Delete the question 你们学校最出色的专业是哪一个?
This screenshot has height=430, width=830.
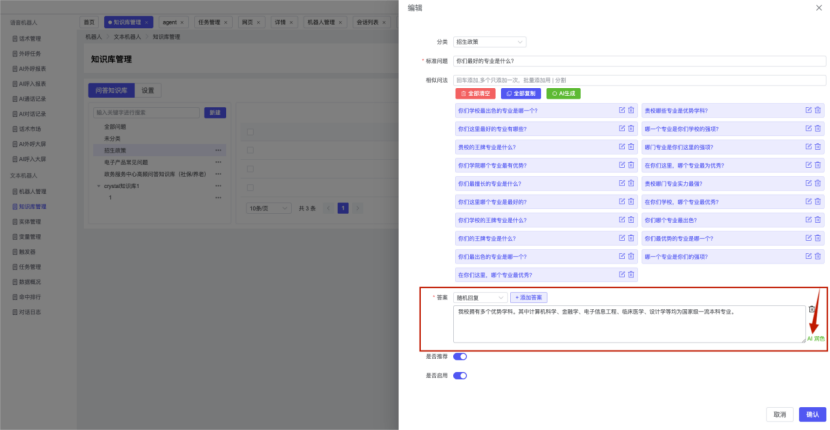[x=631, y=110]
